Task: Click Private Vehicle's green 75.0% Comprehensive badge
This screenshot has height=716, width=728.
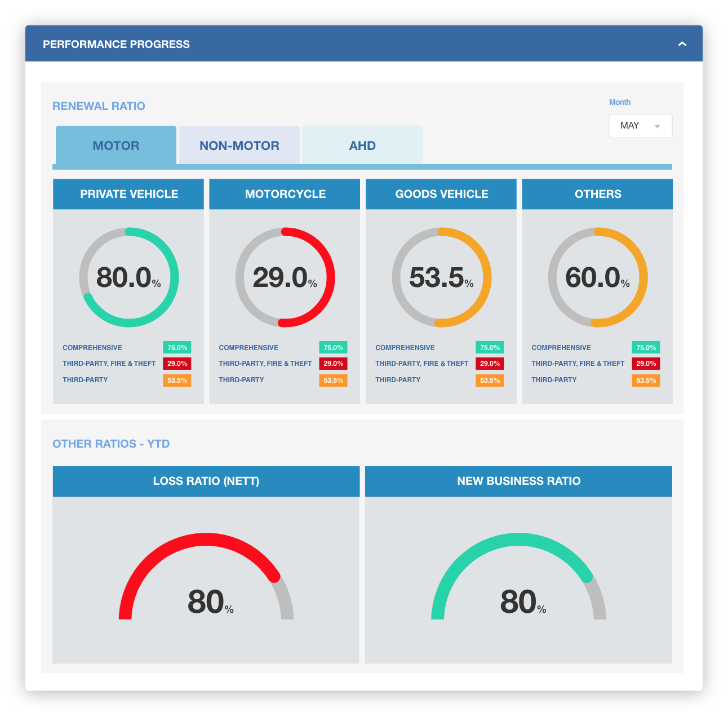Action: (x=177, y=348)
